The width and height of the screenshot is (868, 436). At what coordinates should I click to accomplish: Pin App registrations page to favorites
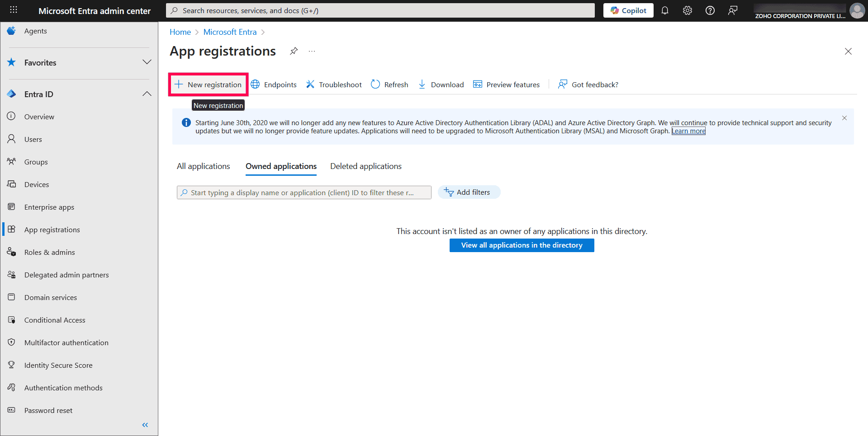tap(294, 51)
